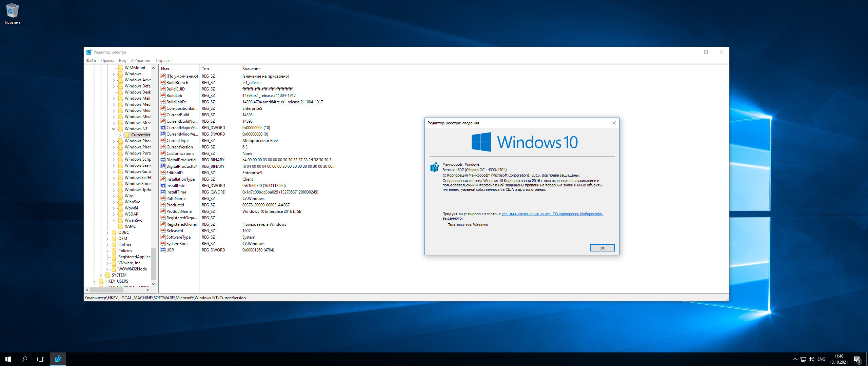The image size is (868, 366).
Task: Expand the WOW6432Node tree node
Action: coord(107,269)
